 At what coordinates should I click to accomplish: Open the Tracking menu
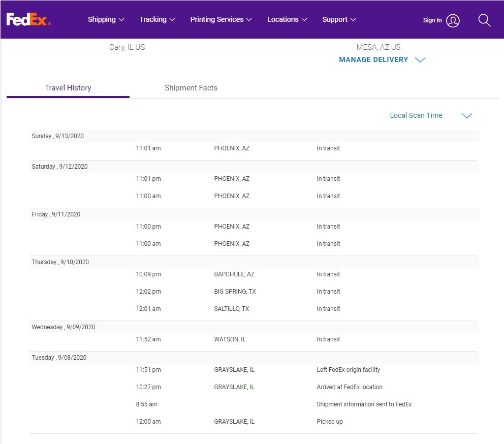tap(157, 19)
